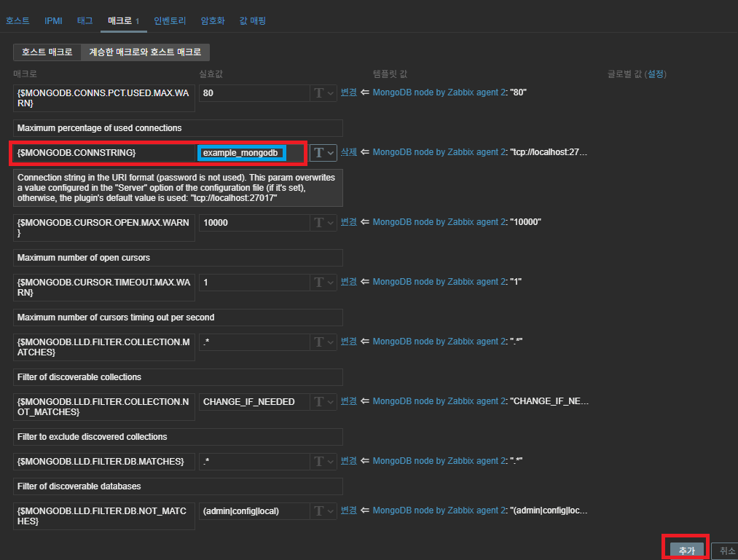Click 삭제 link for MONGODB.CONNSTRING macro
The image size is (738, 560).
[349, 152]
